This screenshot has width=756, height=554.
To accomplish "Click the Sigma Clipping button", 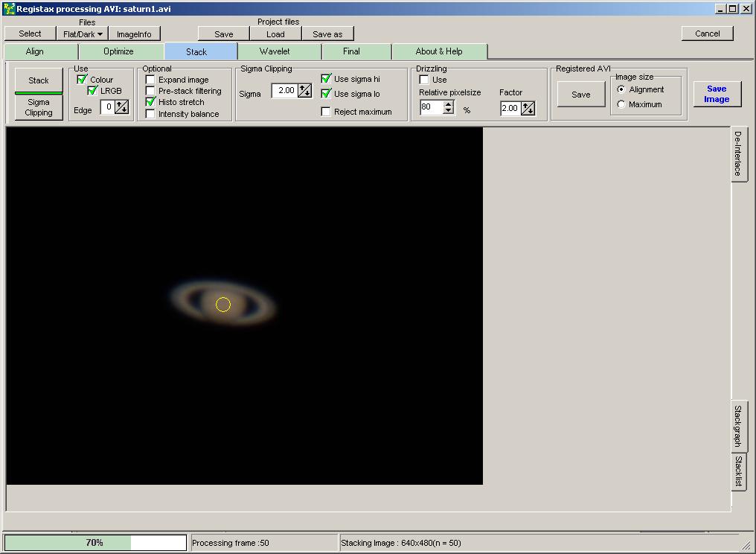I will click(39, 107).
